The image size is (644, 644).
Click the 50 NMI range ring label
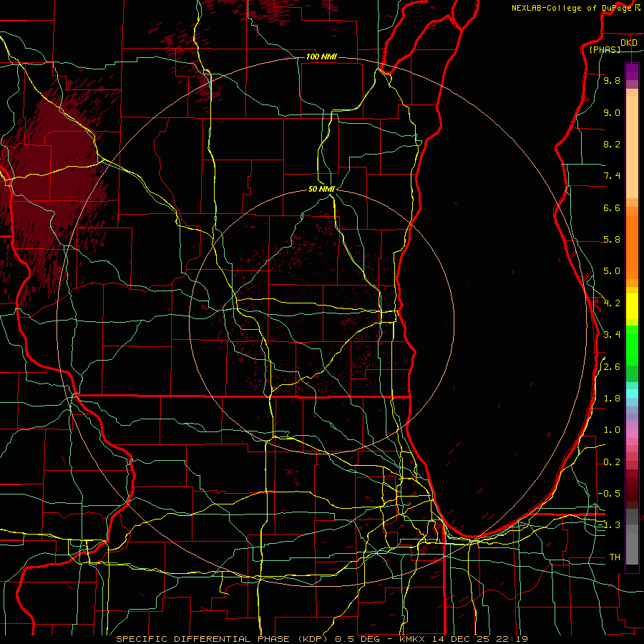321,189
